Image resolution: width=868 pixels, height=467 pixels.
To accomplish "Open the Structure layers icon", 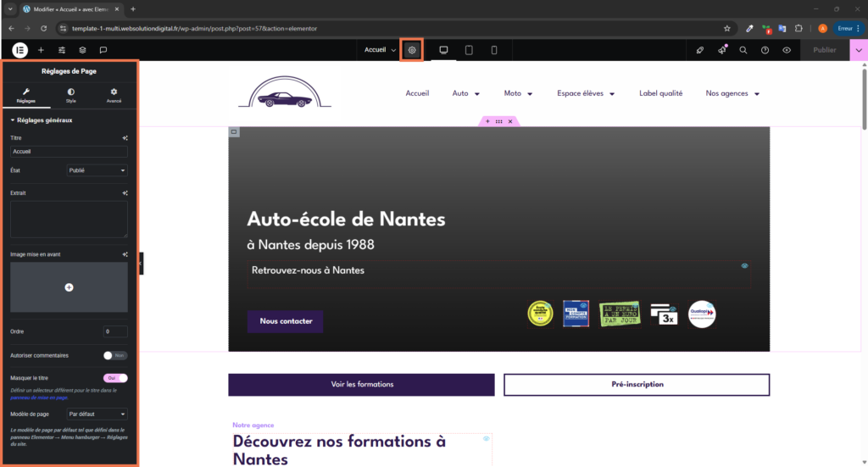I will [82, 50].
